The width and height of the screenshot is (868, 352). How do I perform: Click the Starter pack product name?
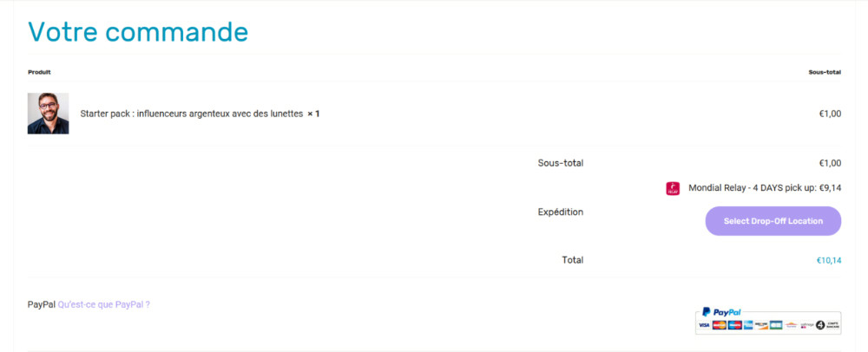click(192, 114)
